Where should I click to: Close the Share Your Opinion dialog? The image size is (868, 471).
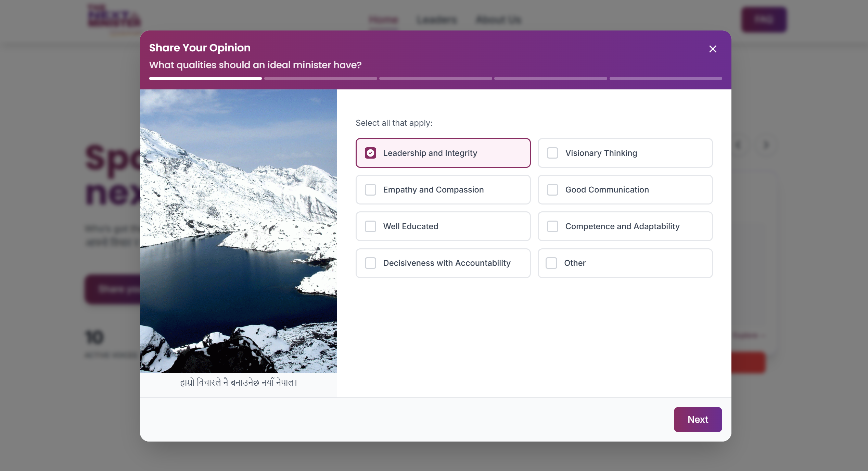coord(713,49)
